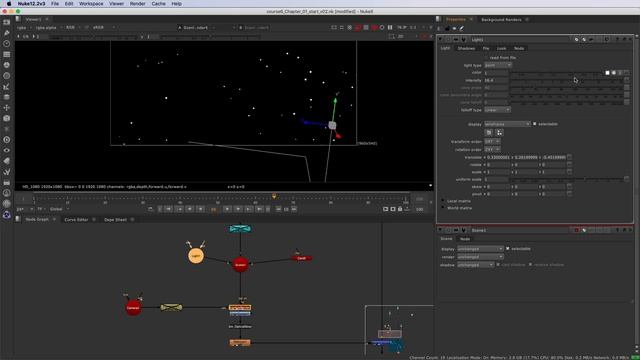Open the Cache menu
The height and width of the screenshot is (360, 640).
pyautogui.click(x=158, y=4)
